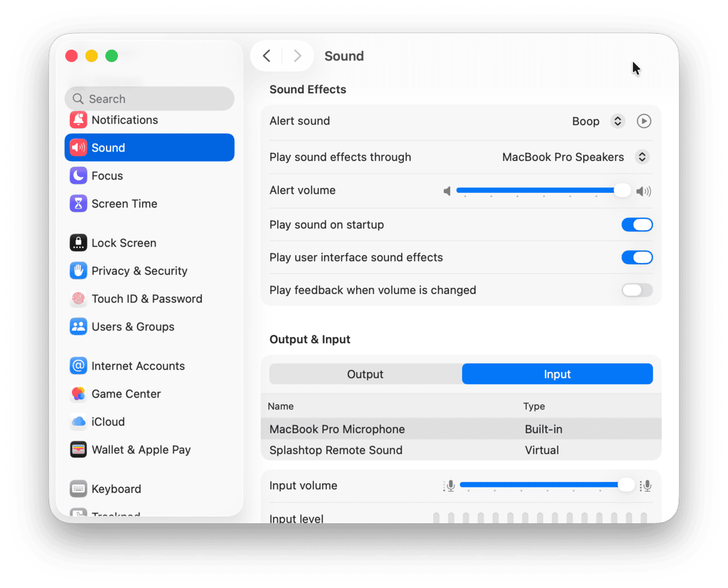Switch to the Output tab
Screen dimensions: 728x588
click(365, 374)
